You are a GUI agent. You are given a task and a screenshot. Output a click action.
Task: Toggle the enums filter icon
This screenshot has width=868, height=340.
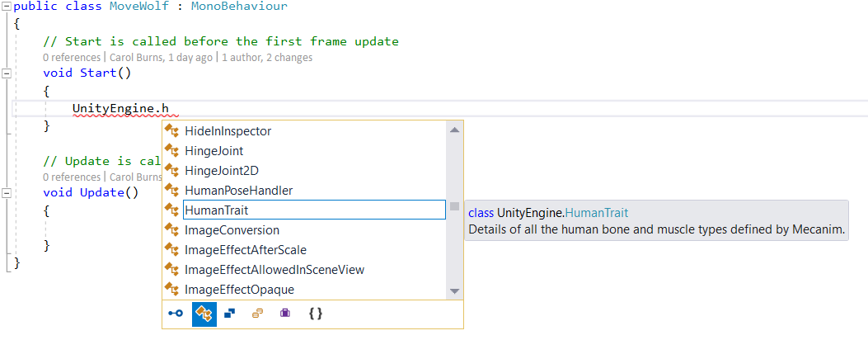point(257,314)
